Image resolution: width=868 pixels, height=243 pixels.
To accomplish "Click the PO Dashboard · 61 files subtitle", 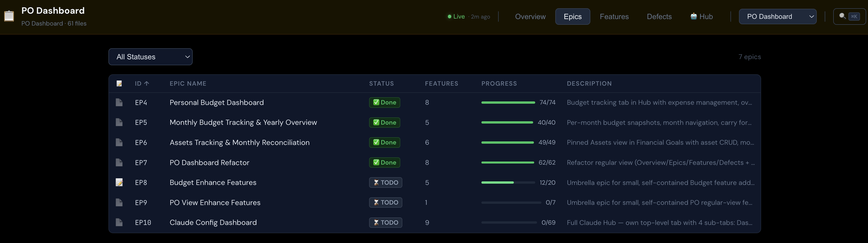I will click(54, 23).
